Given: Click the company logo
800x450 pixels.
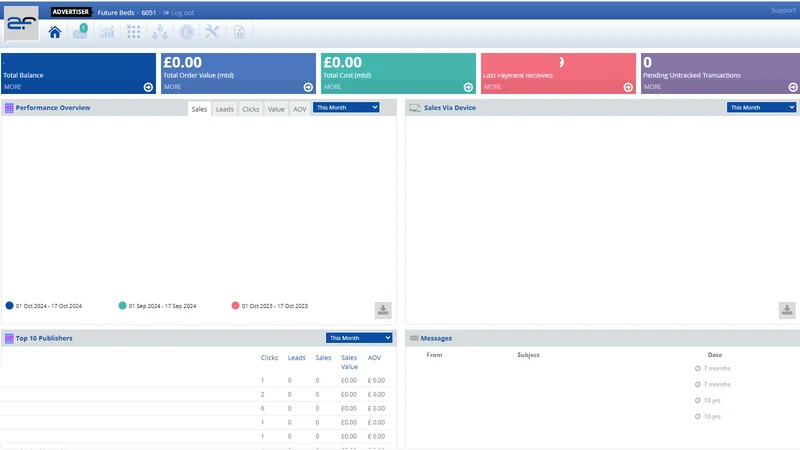Looking at the screenshot, I should (21, 23).
